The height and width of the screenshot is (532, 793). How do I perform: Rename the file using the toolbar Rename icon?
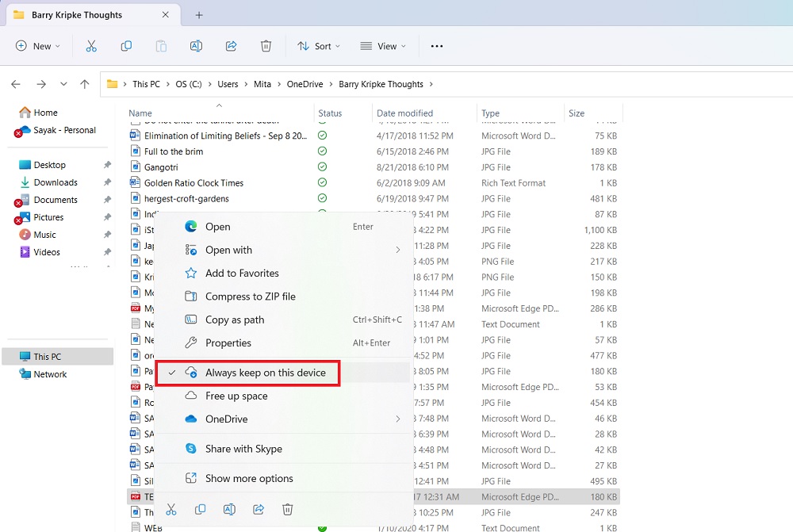(196, 46)
